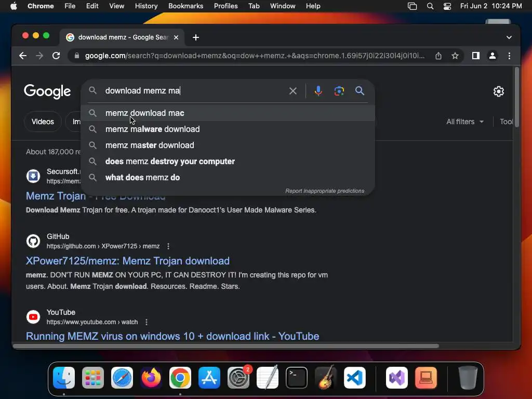Open System Settings in the dock
Viewport: 532px width, 399px height.
click(x=238, y=378)
